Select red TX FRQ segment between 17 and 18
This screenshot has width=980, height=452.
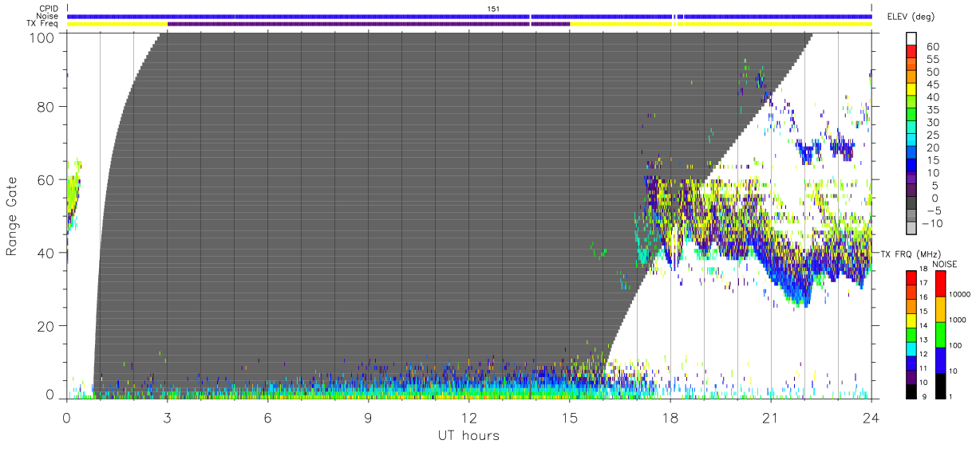(911, 277)
